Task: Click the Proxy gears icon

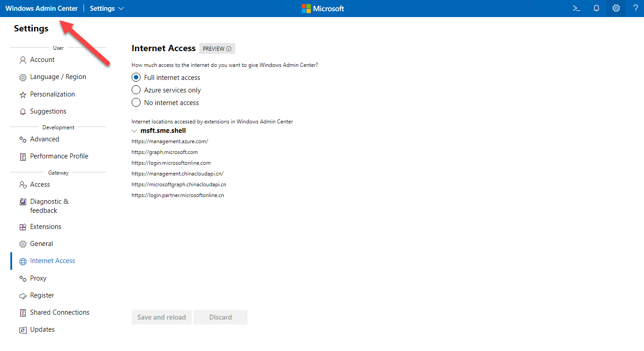Action: 23,279
